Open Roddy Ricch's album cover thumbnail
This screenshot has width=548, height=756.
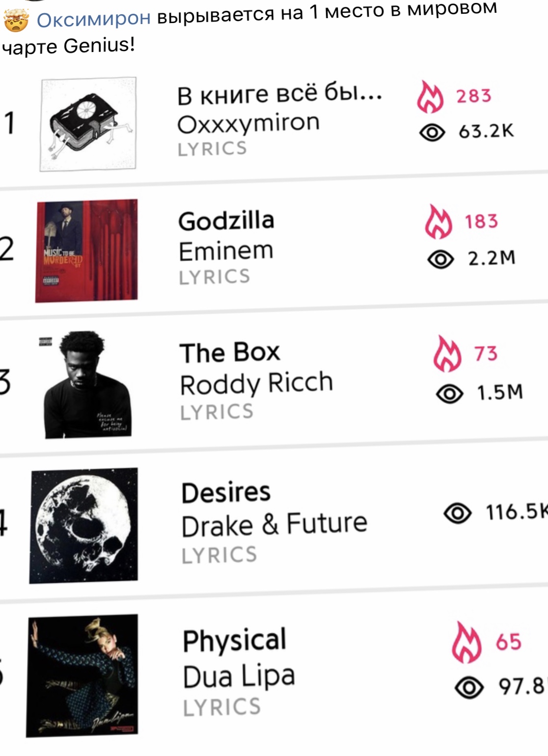point(87,384)
